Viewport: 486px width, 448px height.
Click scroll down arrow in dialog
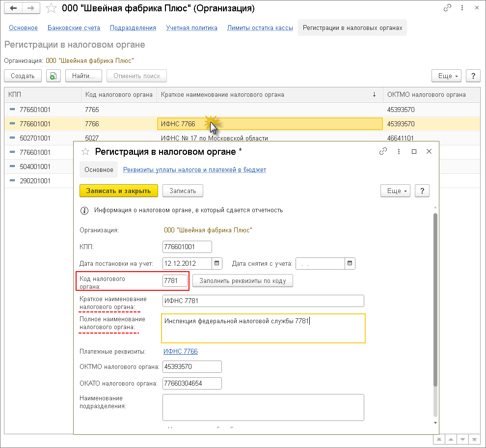(435, 423)
